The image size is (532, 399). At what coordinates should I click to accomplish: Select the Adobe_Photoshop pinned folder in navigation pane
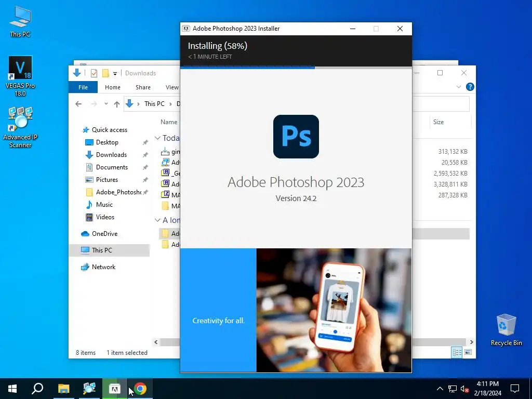coord(118,192)
